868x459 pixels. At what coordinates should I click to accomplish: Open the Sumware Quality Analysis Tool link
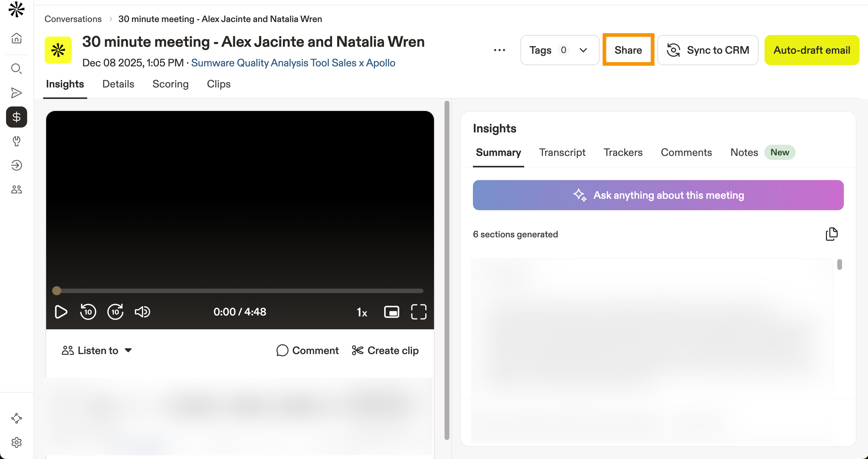tap(293, 63)
